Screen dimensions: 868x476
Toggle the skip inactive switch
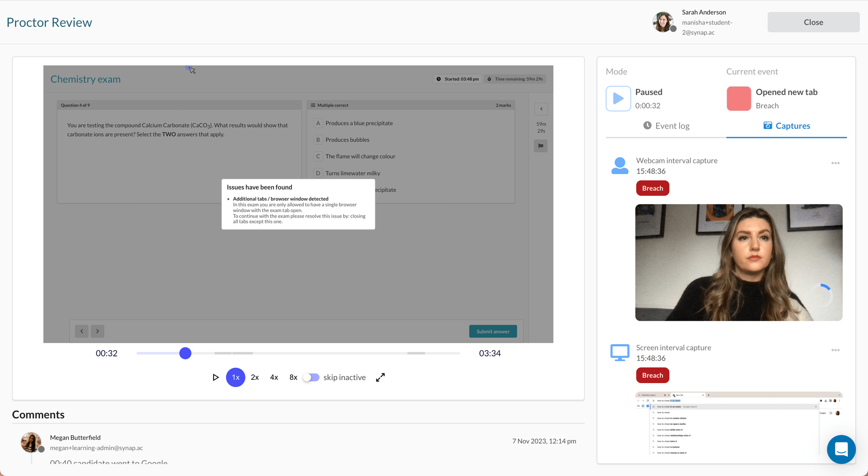point(312,377)
